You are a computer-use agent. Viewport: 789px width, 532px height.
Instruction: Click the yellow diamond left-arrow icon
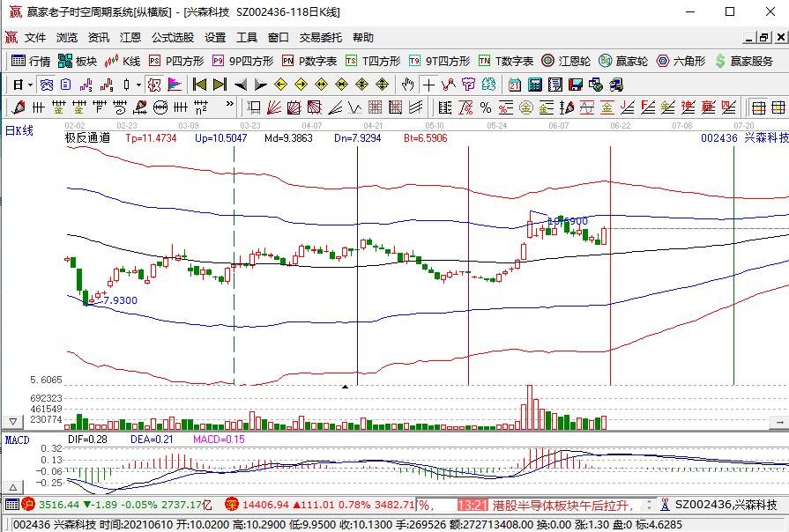[x=281, y=85]
